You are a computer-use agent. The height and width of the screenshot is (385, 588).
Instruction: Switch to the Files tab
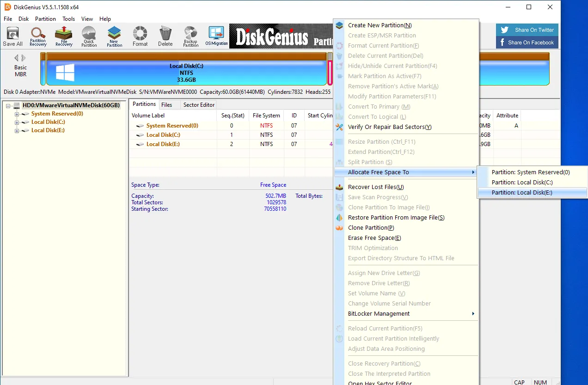(x=167, y=105)
